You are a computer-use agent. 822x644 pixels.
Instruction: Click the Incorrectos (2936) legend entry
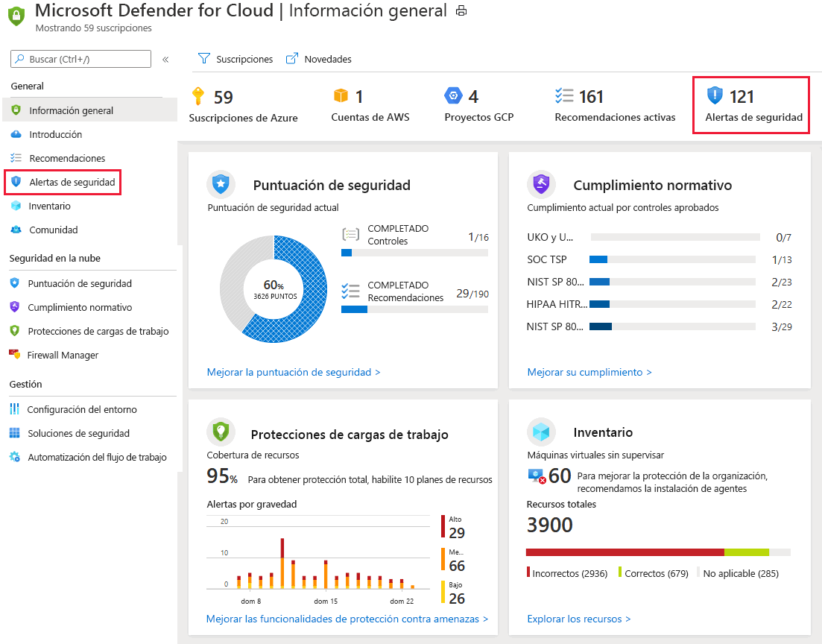[567, 573]
